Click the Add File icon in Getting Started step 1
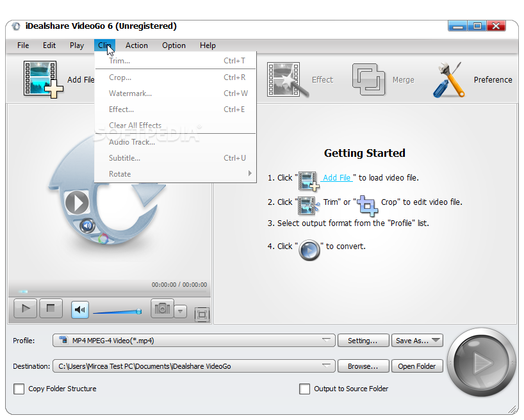The image size is (524, 420). [309, 181]
